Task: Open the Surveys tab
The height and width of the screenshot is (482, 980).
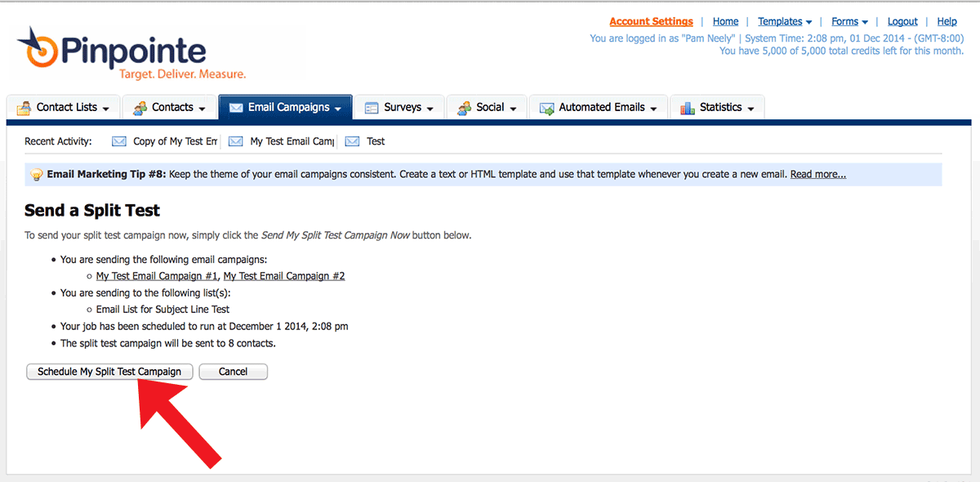Action: [402, 108]
